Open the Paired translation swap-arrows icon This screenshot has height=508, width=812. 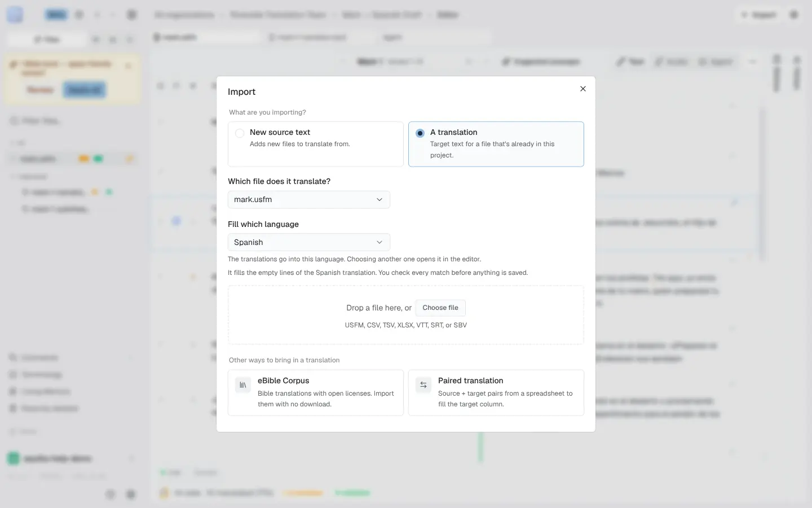tap(423, 385)
